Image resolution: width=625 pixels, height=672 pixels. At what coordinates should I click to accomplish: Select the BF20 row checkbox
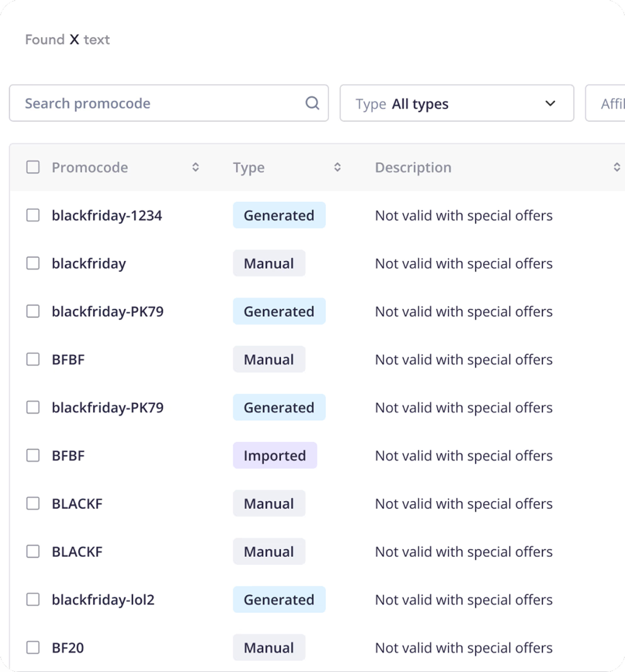click(x=33, y=647)
